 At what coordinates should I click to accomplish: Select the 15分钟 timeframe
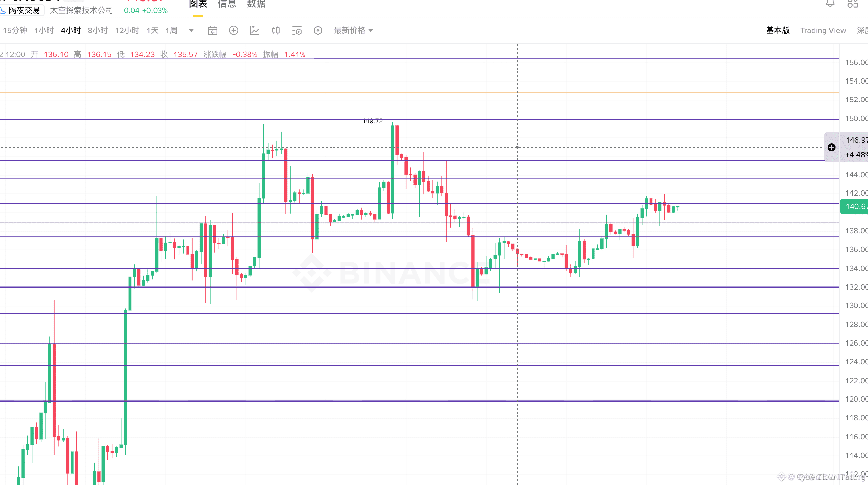(15, 30)
